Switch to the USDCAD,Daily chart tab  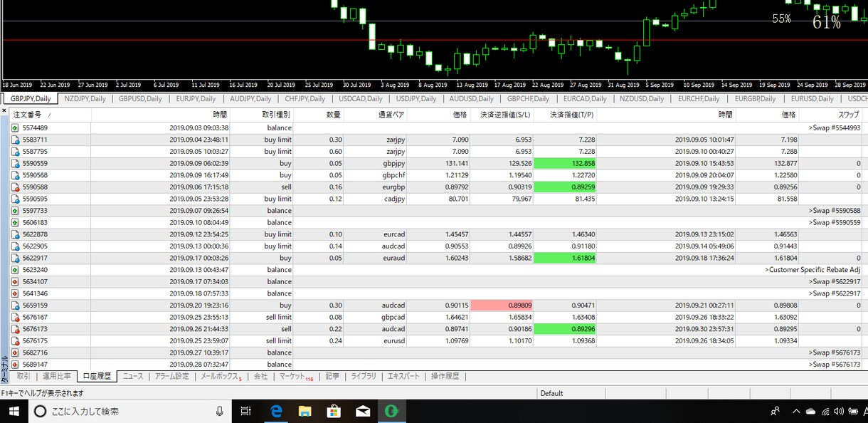tap(361, 98)
